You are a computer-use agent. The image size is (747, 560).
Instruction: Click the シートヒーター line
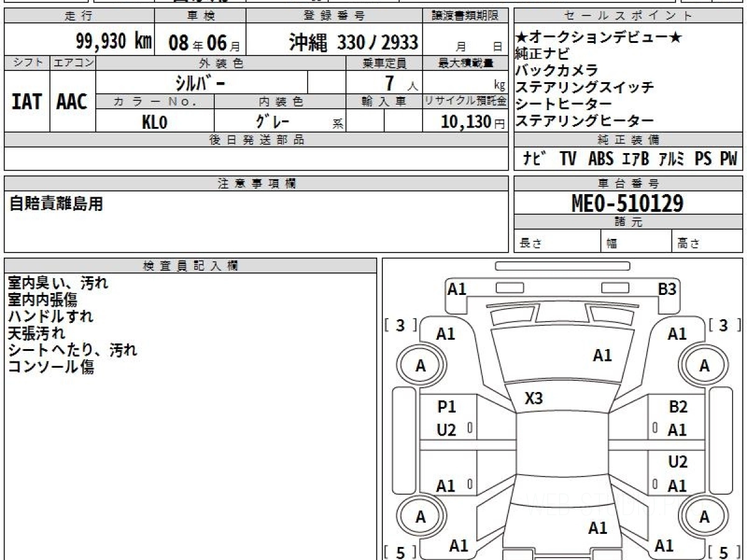(x=564, y=104)
